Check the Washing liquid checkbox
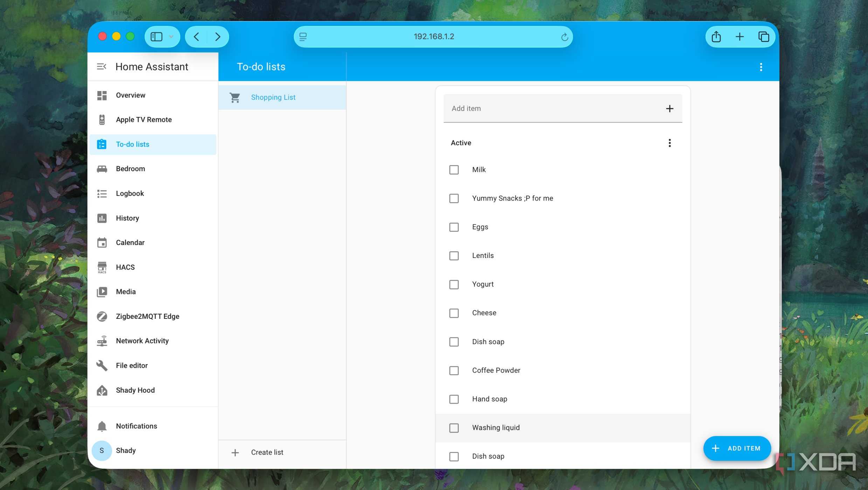Screen dimensions: 868x490 454,428
